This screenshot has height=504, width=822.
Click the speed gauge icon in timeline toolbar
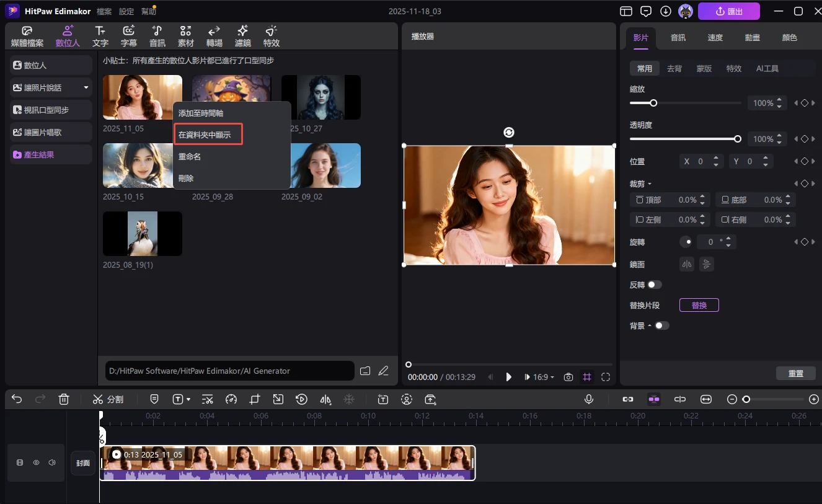[x=231, y=399]
